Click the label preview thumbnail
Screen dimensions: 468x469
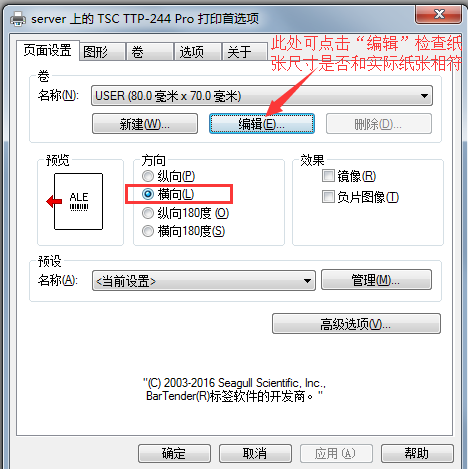point(78,201)
